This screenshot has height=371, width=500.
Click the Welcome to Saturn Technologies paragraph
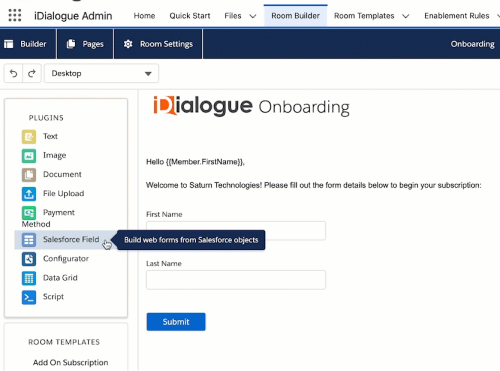[x=314, y=185]
